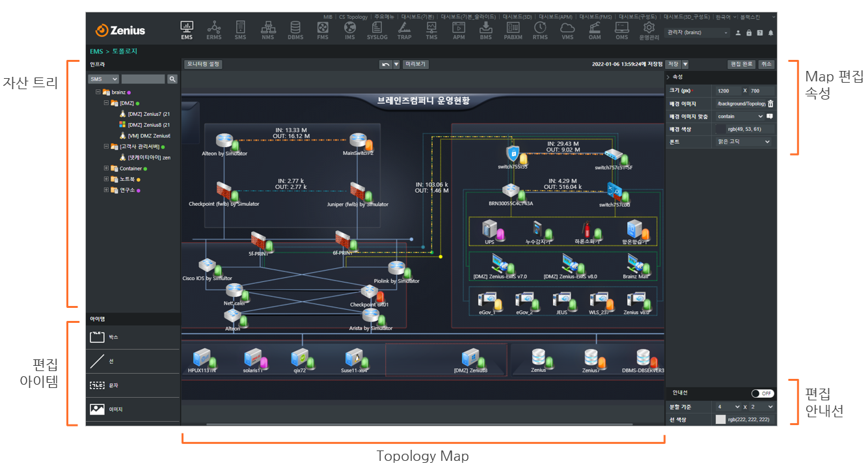Expand the Container tree folder
This screenshot has width=868, height=470.
tap(107, 169)
